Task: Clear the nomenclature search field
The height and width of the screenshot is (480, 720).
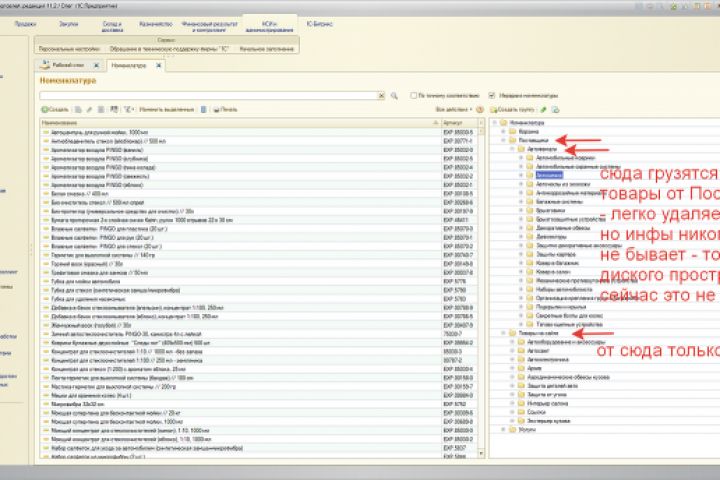Action: (x=381, y=96)
